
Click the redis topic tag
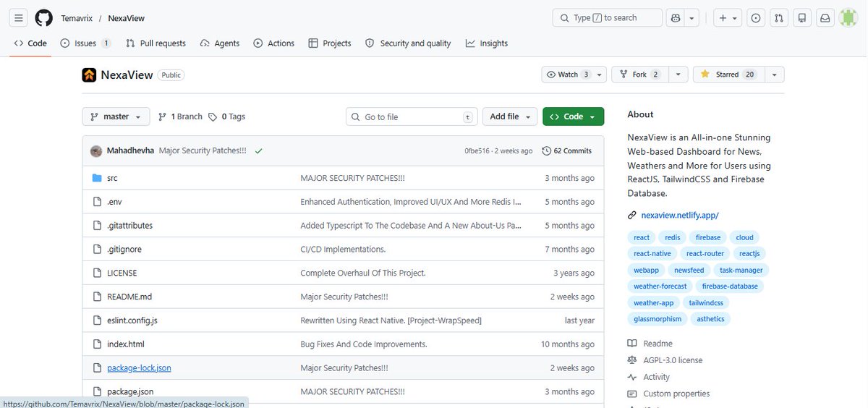click(673, 237)
